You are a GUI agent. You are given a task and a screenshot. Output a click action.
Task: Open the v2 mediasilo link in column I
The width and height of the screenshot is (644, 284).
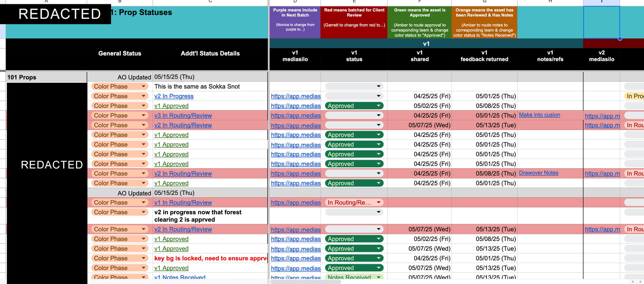[602, 115]
